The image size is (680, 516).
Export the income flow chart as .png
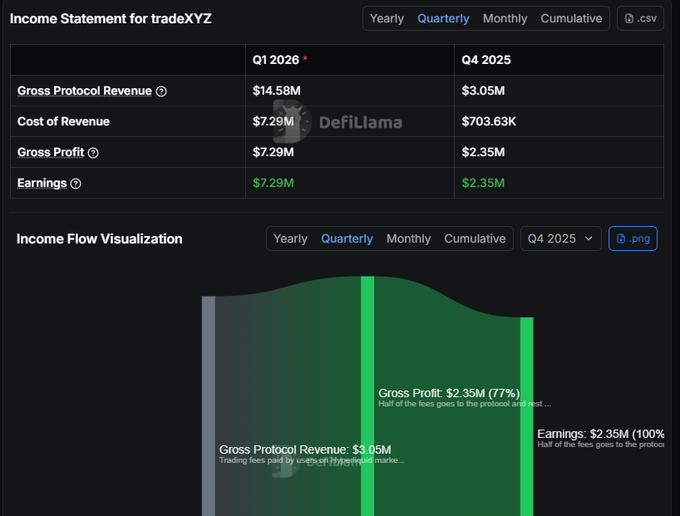pos(633,239)
